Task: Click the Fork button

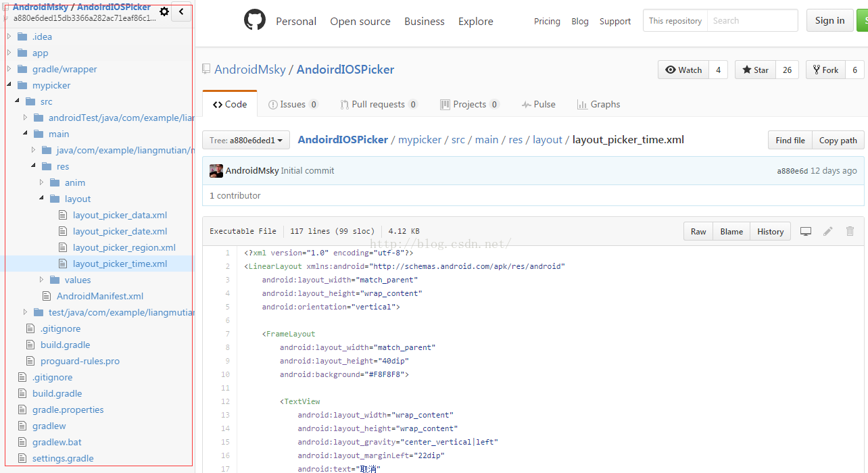Action: [x=825, y=70]
